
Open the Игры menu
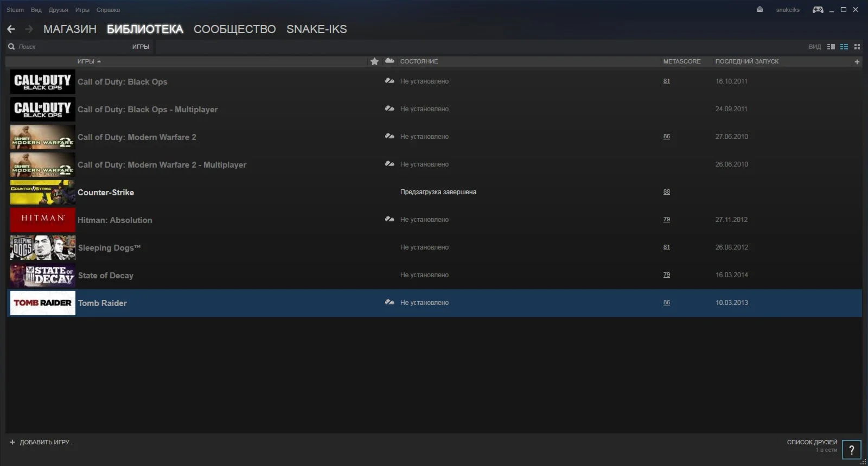(82, 10)
